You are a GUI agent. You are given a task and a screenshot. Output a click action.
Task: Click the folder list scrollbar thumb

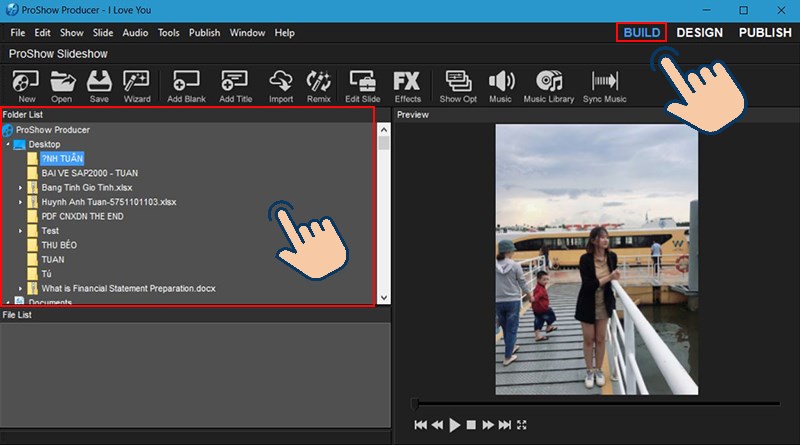[384, 143]
